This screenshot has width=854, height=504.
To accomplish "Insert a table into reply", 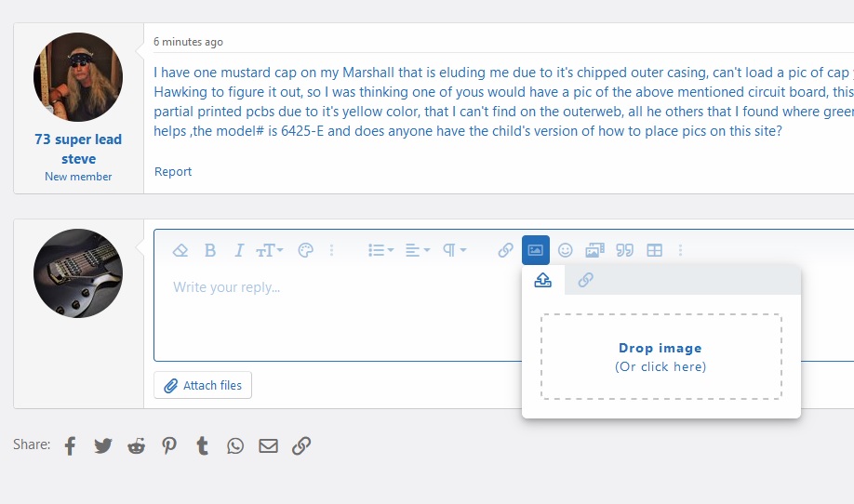I will (654, 250).
